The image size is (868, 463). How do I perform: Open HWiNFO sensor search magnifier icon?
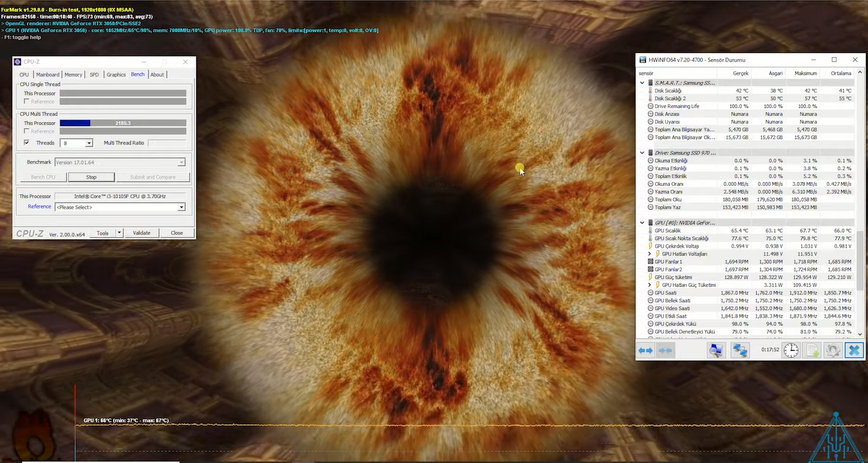(716, 350)
